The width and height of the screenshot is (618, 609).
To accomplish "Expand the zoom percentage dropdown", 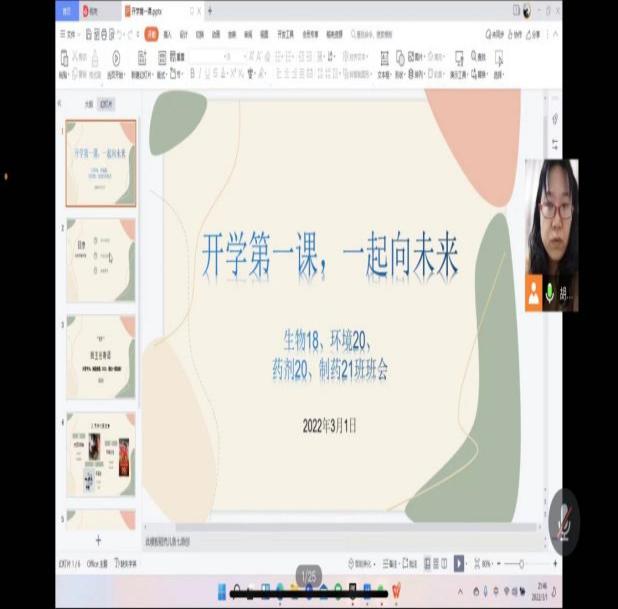I will tap(486, 564).
